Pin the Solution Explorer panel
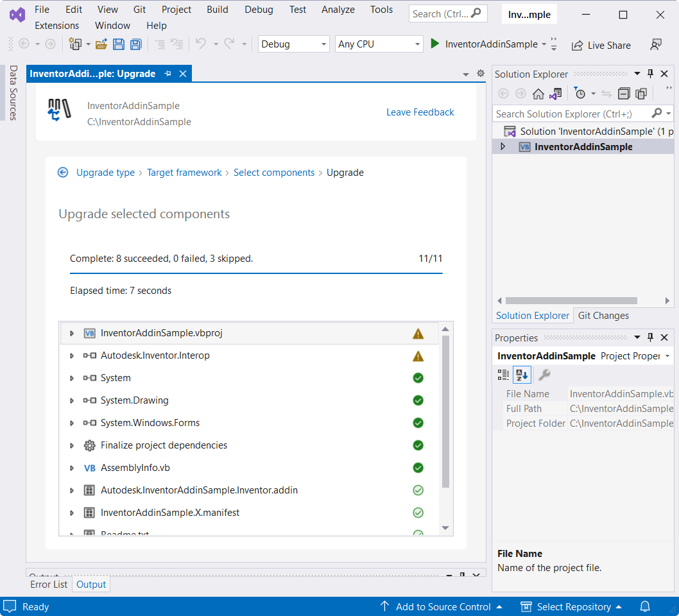 [650, 74]
